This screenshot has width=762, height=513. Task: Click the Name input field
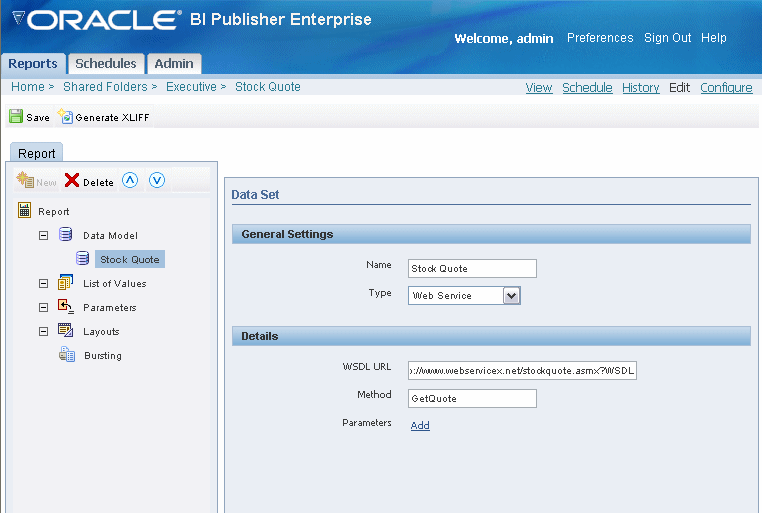tap(472, 268)
